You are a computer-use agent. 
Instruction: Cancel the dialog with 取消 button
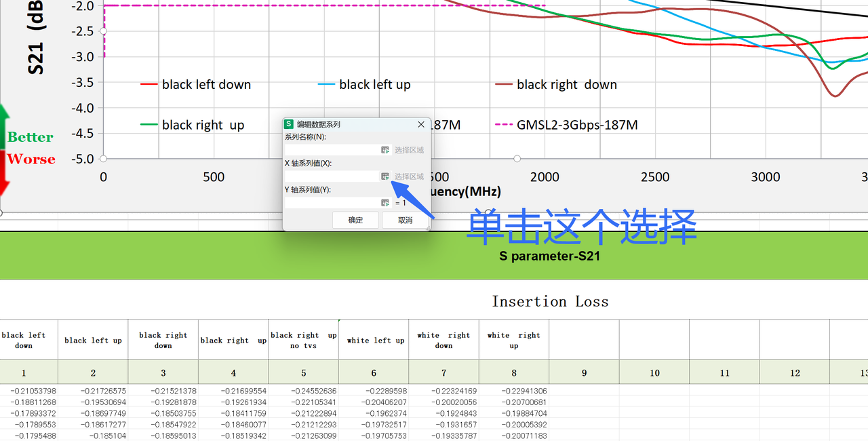[x=405, y=220]
